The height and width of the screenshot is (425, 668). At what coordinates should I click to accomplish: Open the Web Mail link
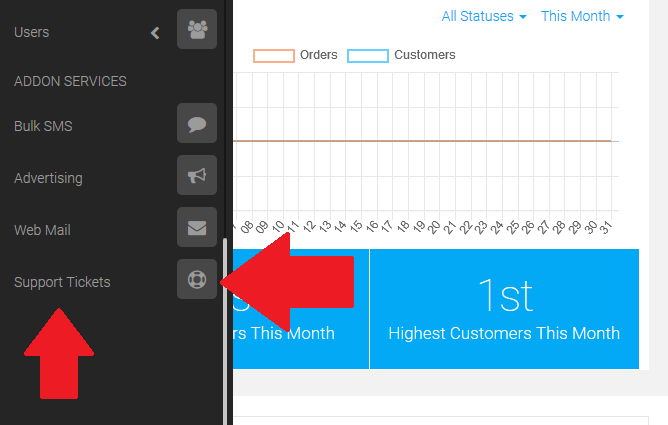pos(42,230)
